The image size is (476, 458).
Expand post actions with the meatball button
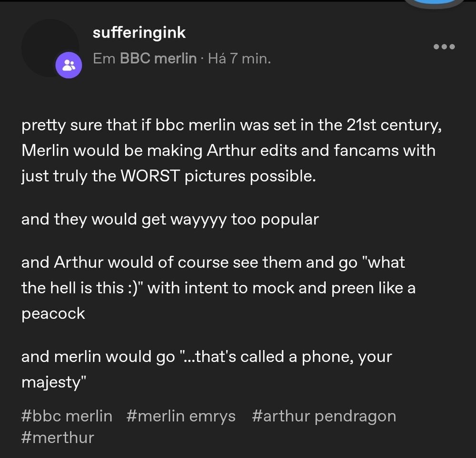[x=444, y=46]
